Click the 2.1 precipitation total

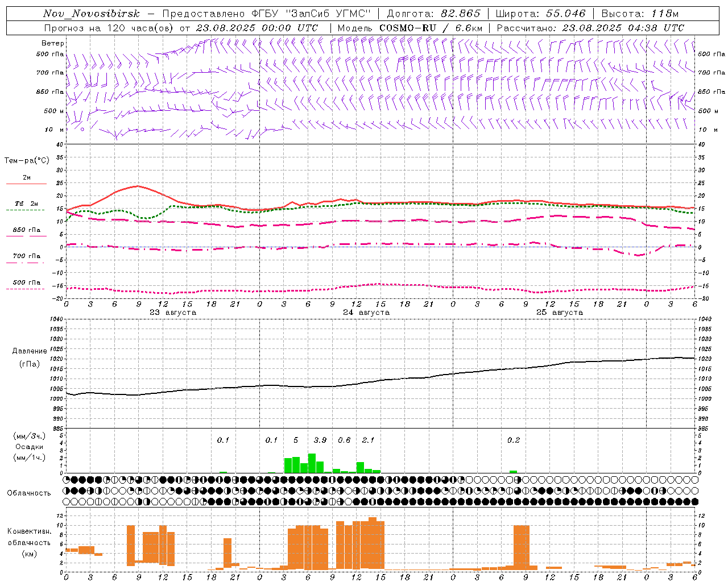368,440
